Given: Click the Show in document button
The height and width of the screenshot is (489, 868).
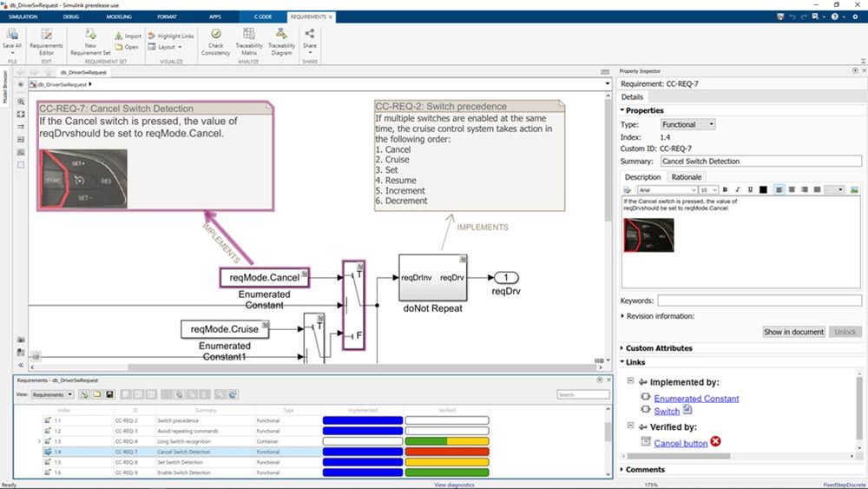Looking at the screenshot, I should pos(793,332).
